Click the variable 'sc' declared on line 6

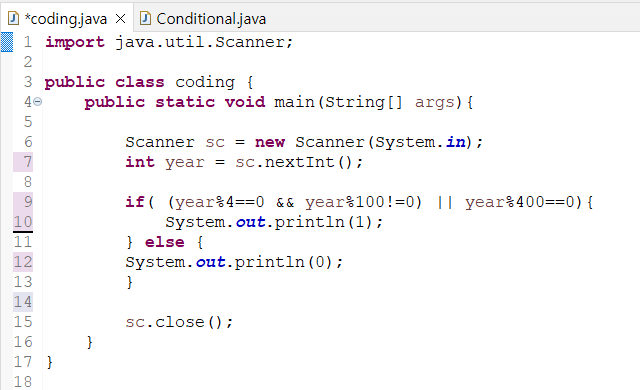coord(215,143)
